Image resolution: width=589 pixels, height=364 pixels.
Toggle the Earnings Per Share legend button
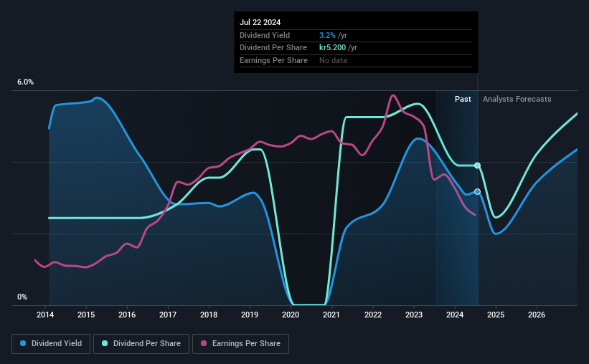pyautogui.click(x=240, y=344)
